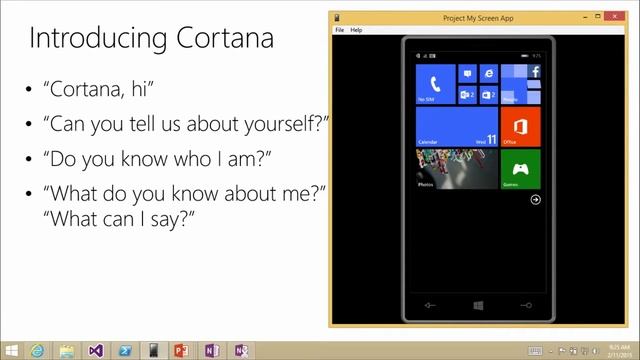640x360 pixels.
Task: Open the first Outlook mail tile
Action: pyautogui.click(x=467, y=95)
